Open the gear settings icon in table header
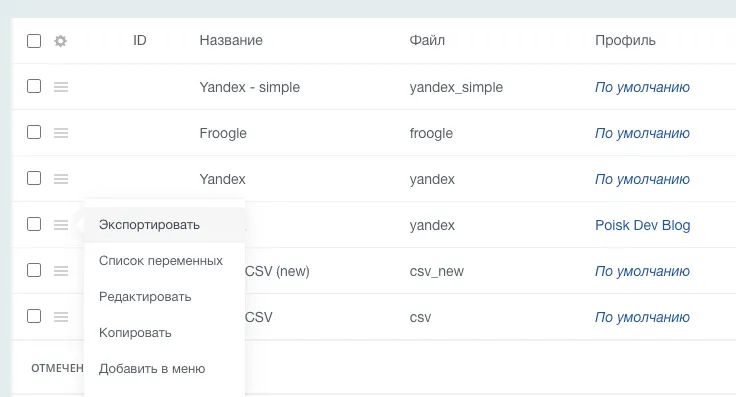 pos(61,41)
